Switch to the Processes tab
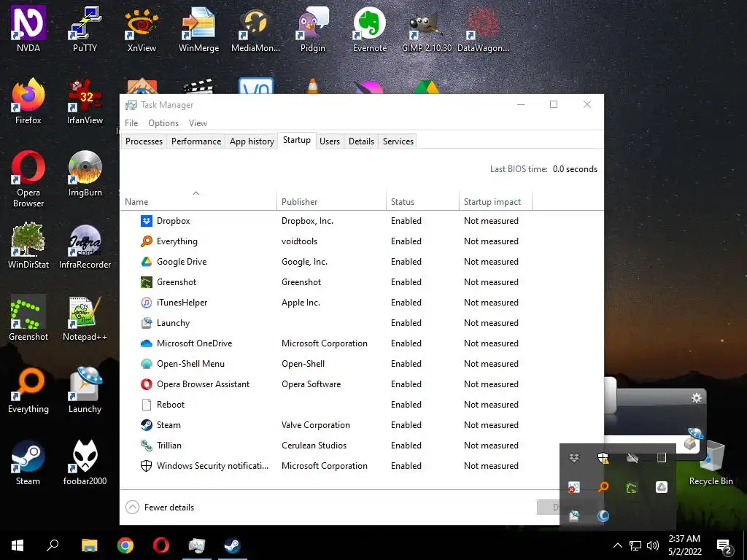This screenshot has height=560, width=747. click(144, 141)
